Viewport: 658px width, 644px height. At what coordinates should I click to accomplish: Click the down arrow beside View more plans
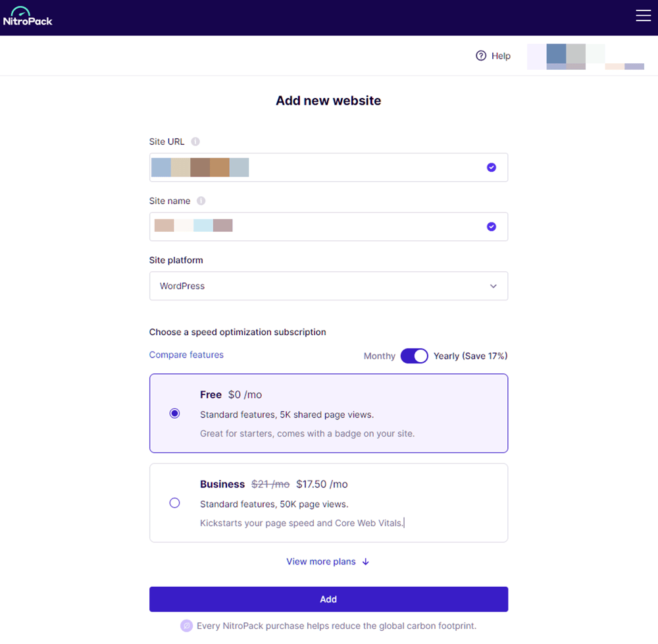coord(366,561)
